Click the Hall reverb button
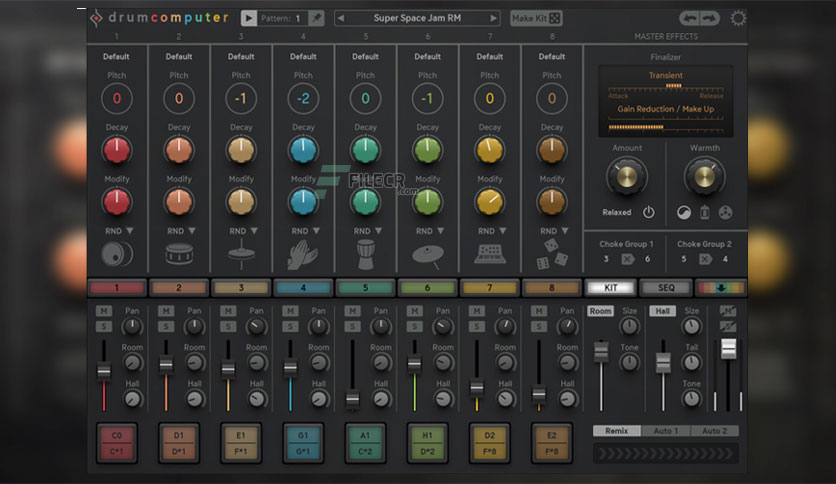Screen dimensions: 836x484 click(x=662, y=311)
